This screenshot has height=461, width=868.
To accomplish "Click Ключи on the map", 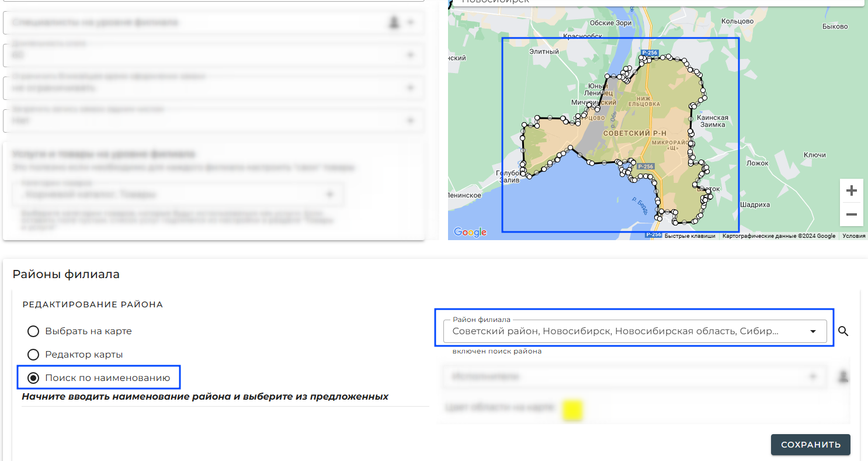I will (x=814, y=155).
